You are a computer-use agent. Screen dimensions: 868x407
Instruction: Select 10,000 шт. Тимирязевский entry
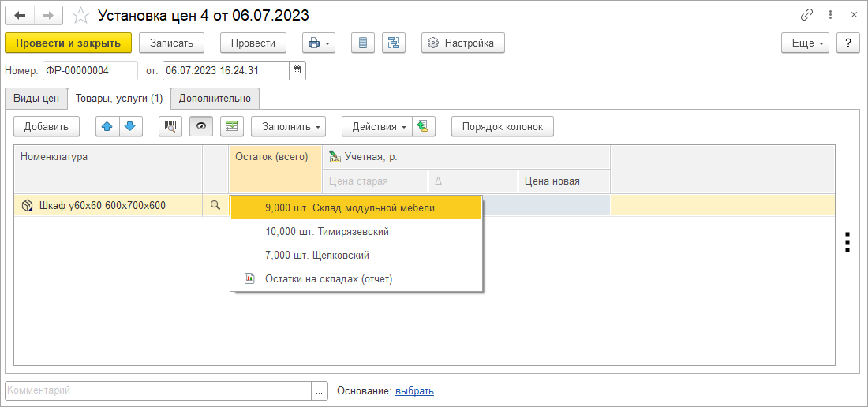[x=356, y=232]
